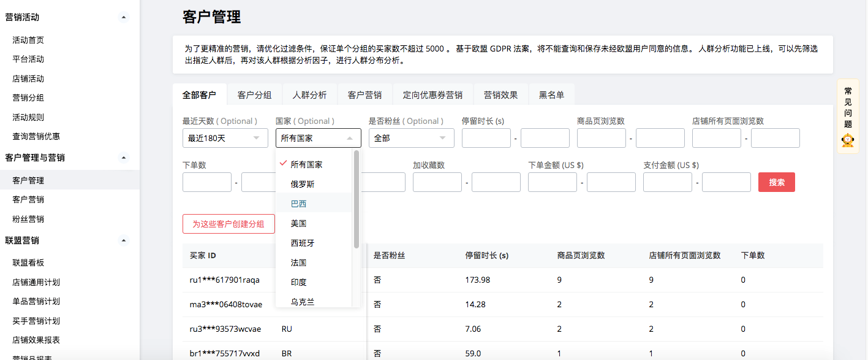Open the 是否粉丝 dropdown set to 全部
Viewport: 868px width, 360px height.
coord(411,138)
